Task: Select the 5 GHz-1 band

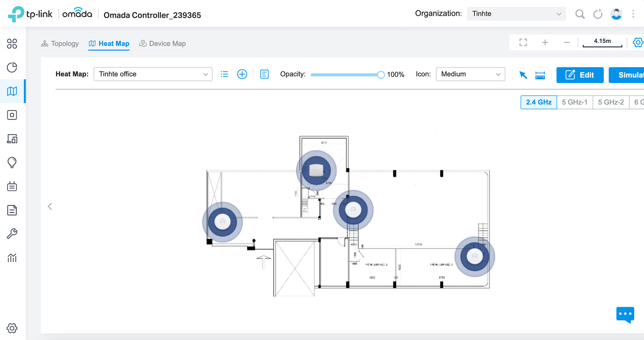Action: [x=575, y=102]
